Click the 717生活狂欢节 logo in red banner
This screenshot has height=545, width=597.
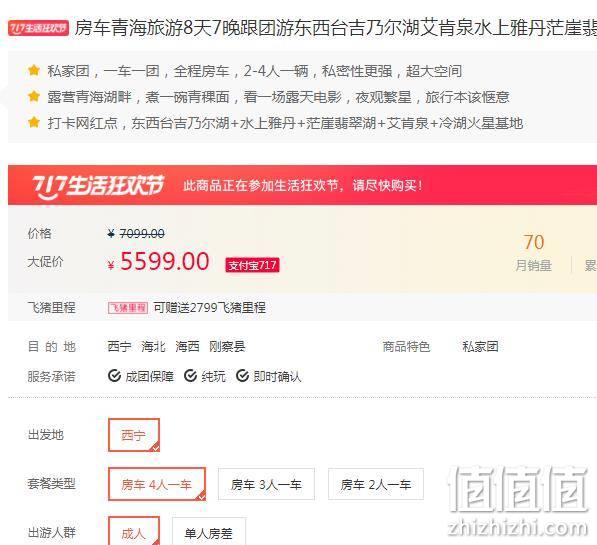(x=98, y=187)
